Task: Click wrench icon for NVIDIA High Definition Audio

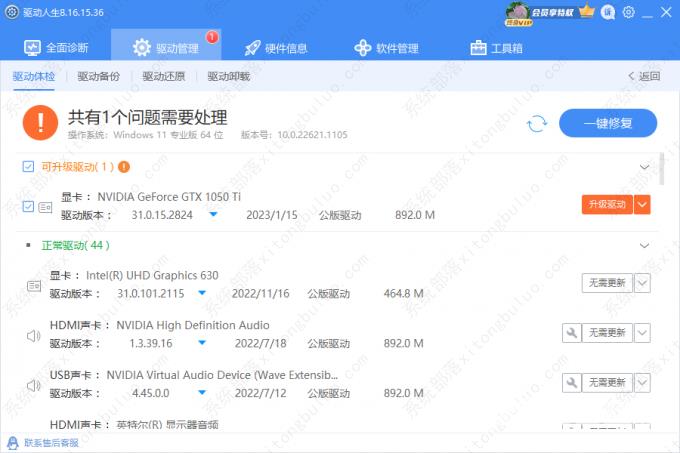Action: pyautogui.click(x=572, y=333)
